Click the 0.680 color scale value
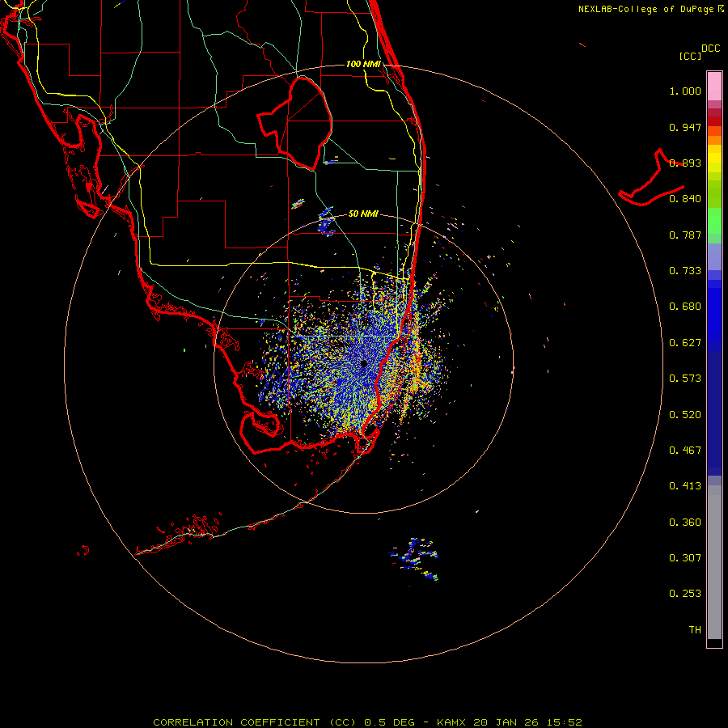The height and width of the screenshot is (728, 728). point(685,307)
